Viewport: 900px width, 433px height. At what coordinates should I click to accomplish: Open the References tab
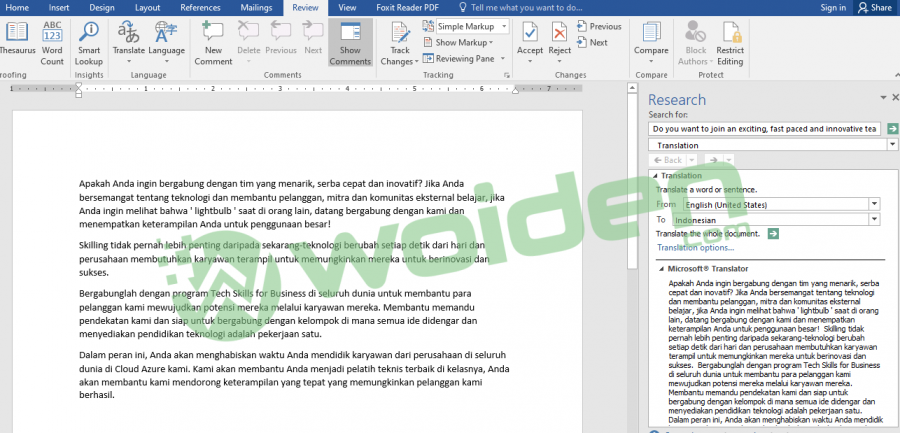click(x=200, y=8)
